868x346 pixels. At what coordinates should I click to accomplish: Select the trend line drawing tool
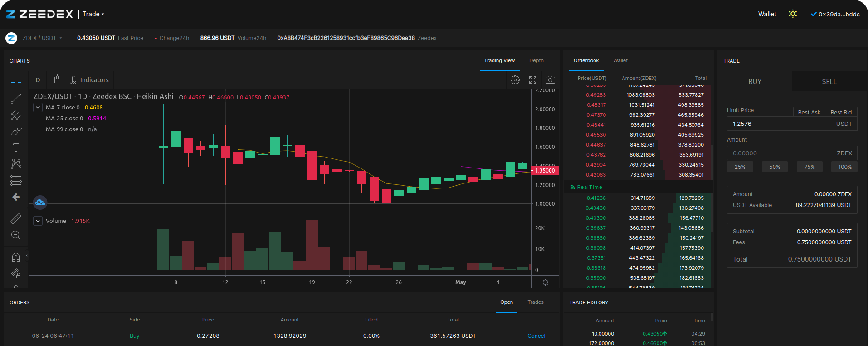coord(16,99)
